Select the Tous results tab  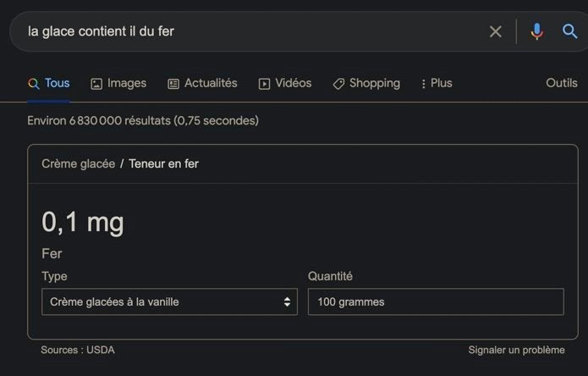click(49, 83)
